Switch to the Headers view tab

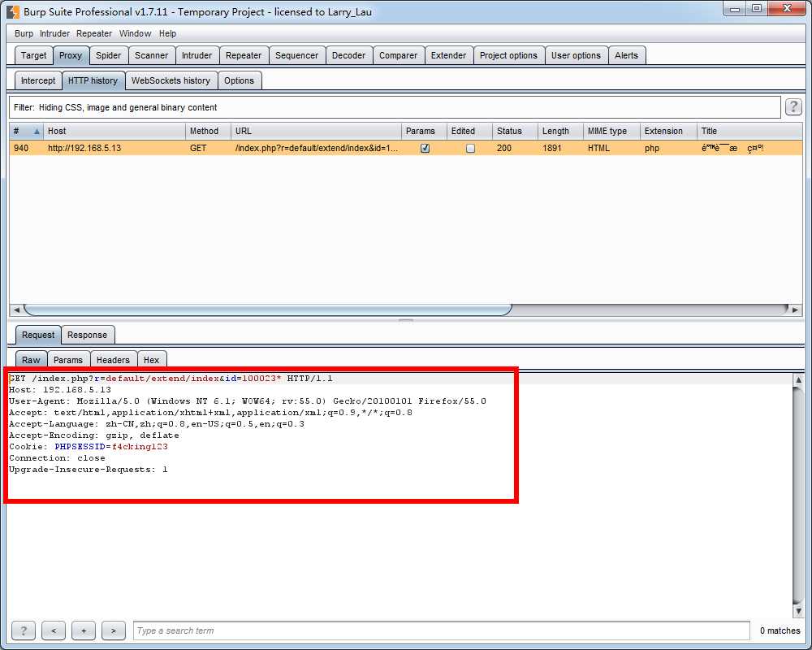(x=113, y=360)
